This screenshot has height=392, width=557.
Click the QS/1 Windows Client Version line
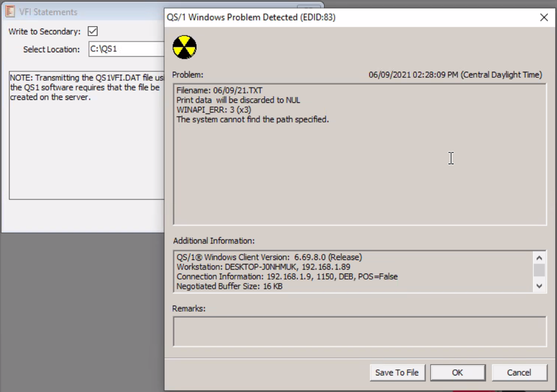pyautogui.click(x=269, y=257)
